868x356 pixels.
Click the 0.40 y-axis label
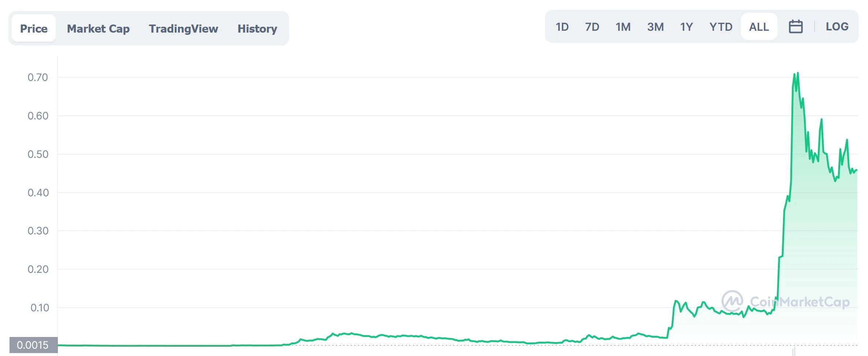(38, 193)
